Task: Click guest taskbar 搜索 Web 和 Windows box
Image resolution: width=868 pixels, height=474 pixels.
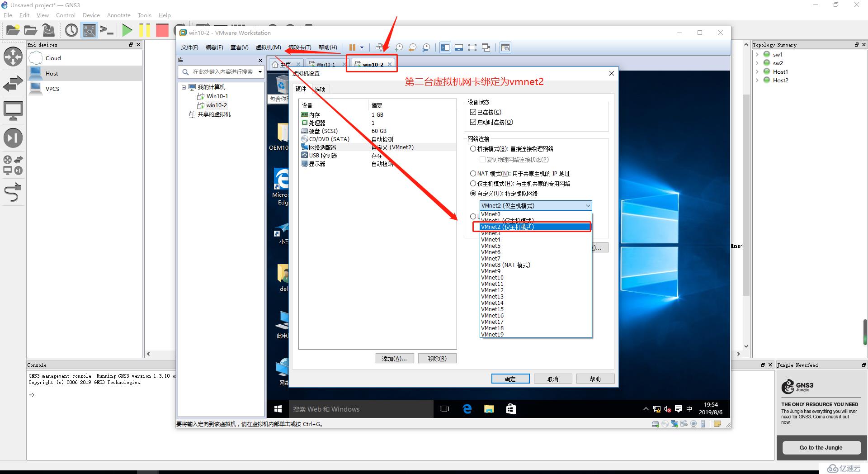Action: (x=361, y=409)
